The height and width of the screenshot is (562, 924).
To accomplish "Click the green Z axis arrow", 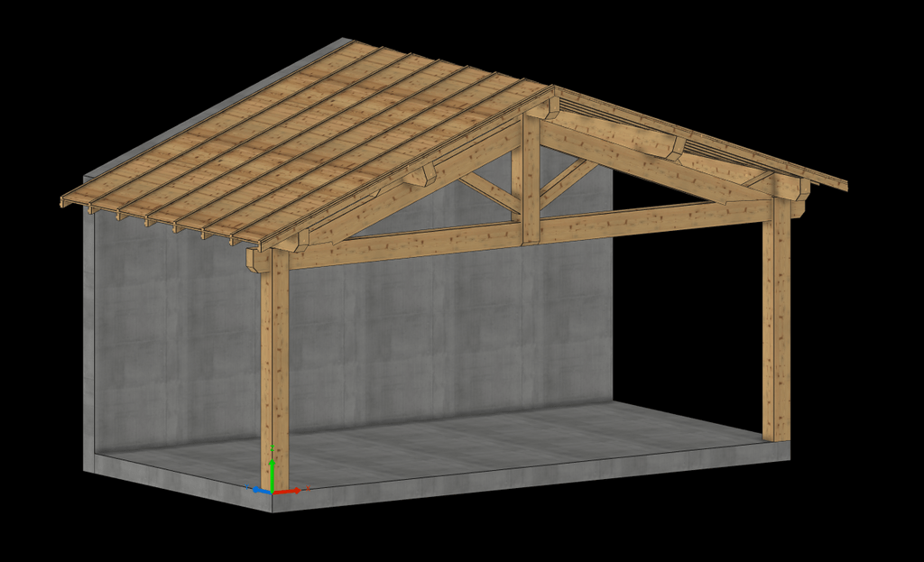I will [x=272, y=474].
